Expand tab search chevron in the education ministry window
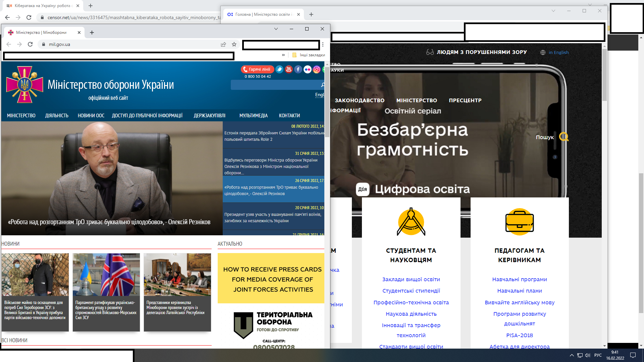Image resolution: width=644 pixels, height=362 pixels. (x=553, y=11)
